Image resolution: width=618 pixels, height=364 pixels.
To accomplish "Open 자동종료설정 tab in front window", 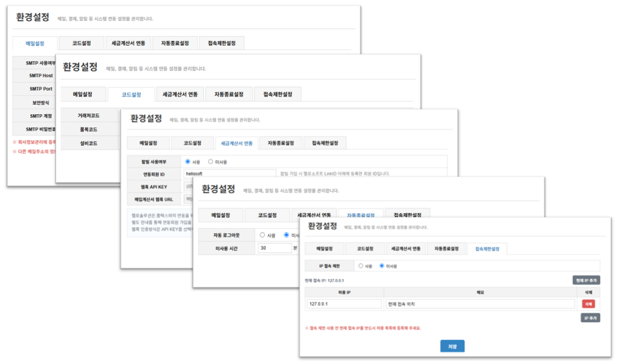I will pos(446,249).
